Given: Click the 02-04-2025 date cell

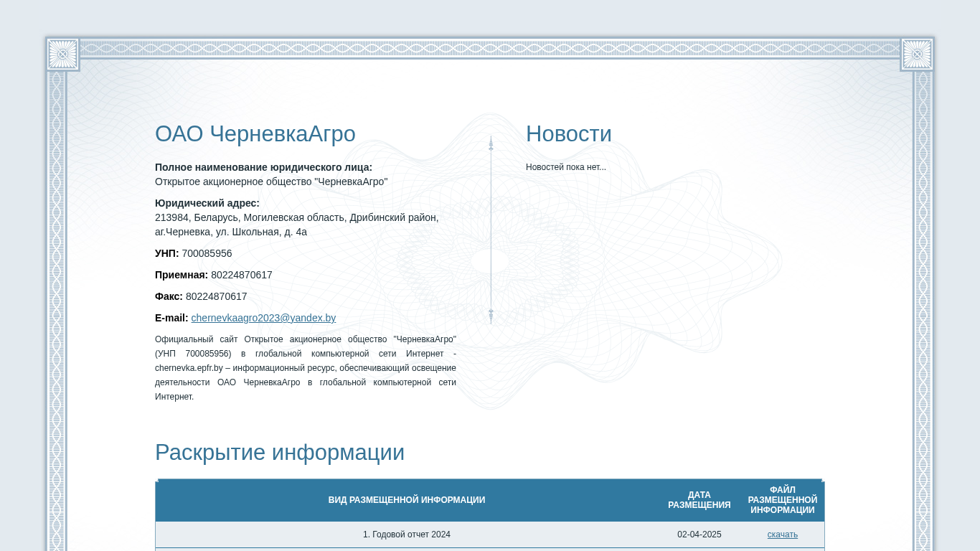Looking at the screenshot, I should tap(699, 534).
